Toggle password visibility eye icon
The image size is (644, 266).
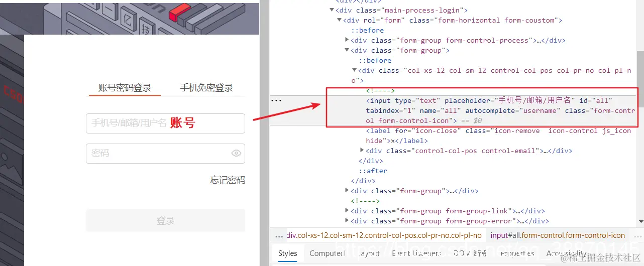[237, 153]
